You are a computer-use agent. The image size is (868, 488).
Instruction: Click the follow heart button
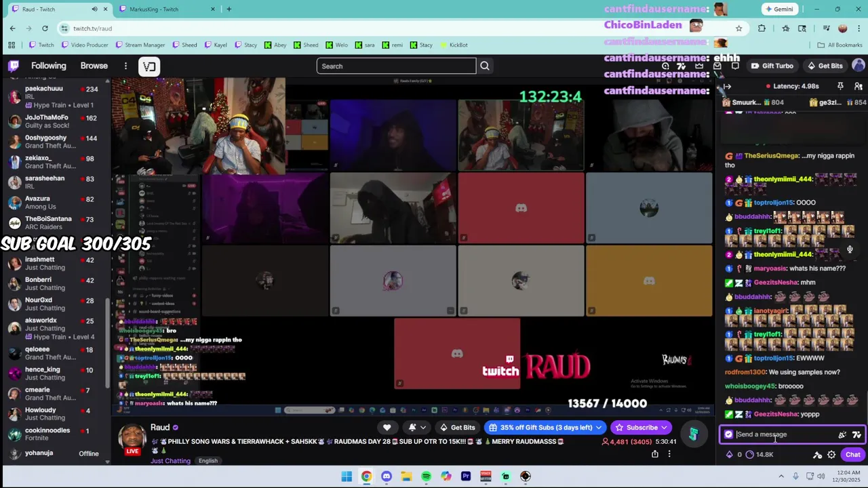(x=387, y=428)
